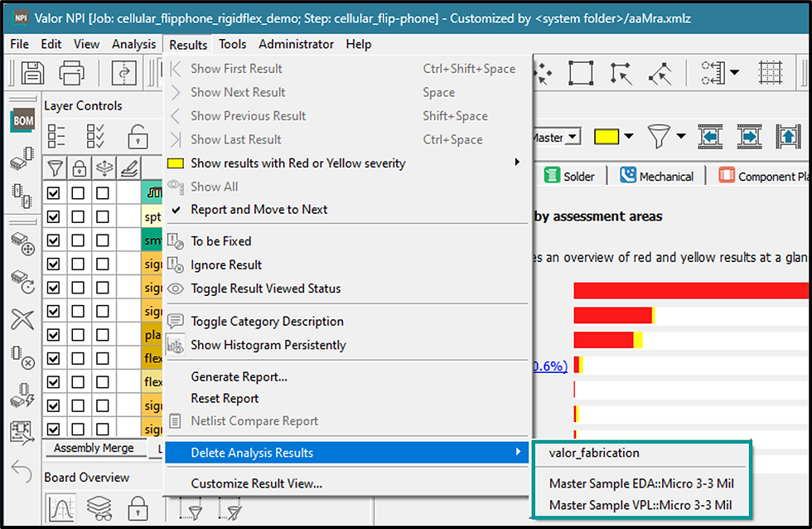Click the yellow severity color swatch

607,137
